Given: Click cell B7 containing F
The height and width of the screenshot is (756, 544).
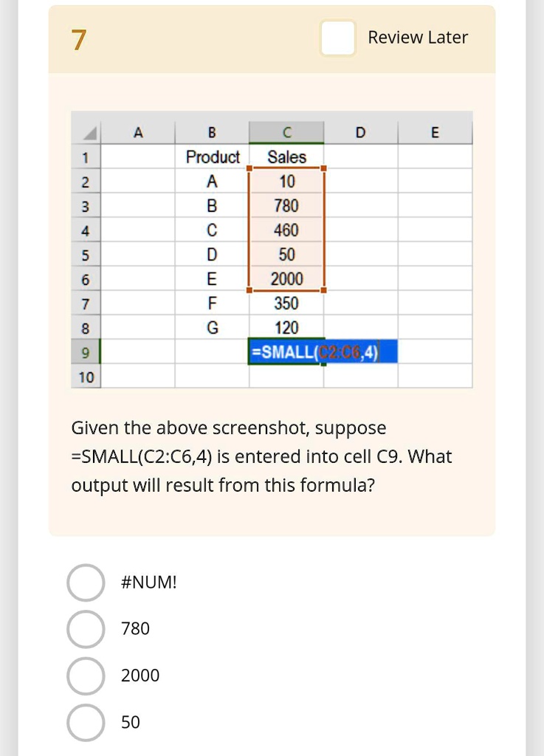Looking at the screenshot, I should 214,303.
